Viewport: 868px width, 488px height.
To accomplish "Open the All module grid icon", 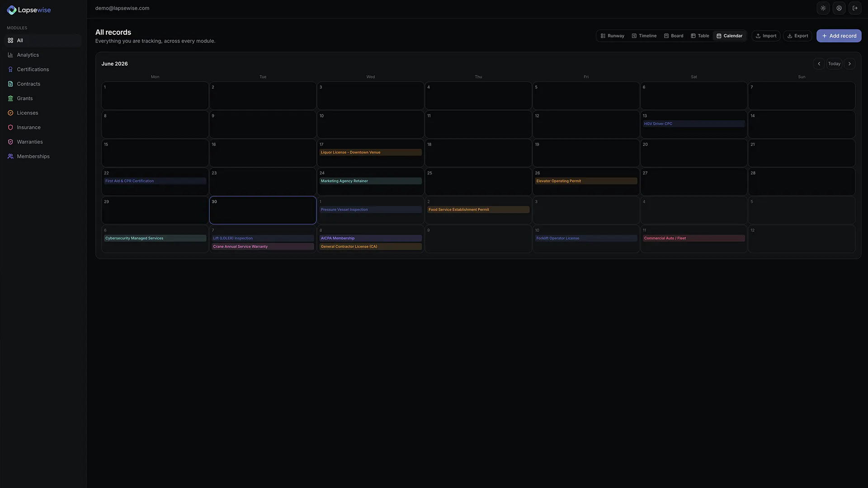I will click(10, 40).
